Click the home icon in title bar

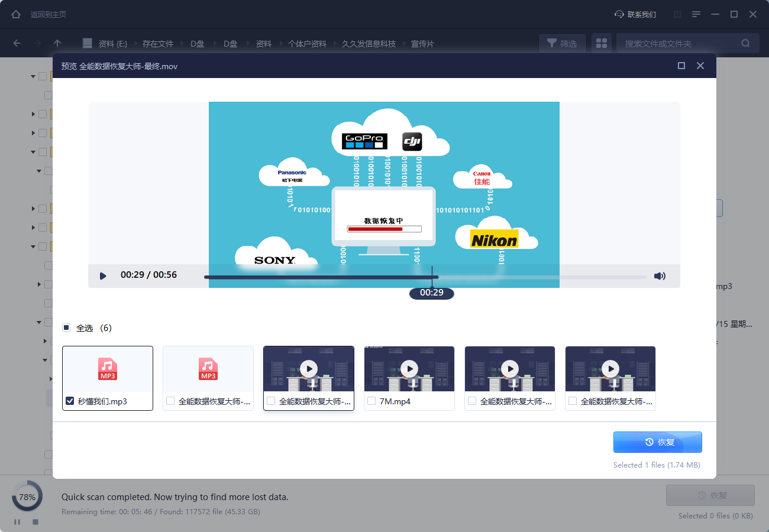pos(16,14)
